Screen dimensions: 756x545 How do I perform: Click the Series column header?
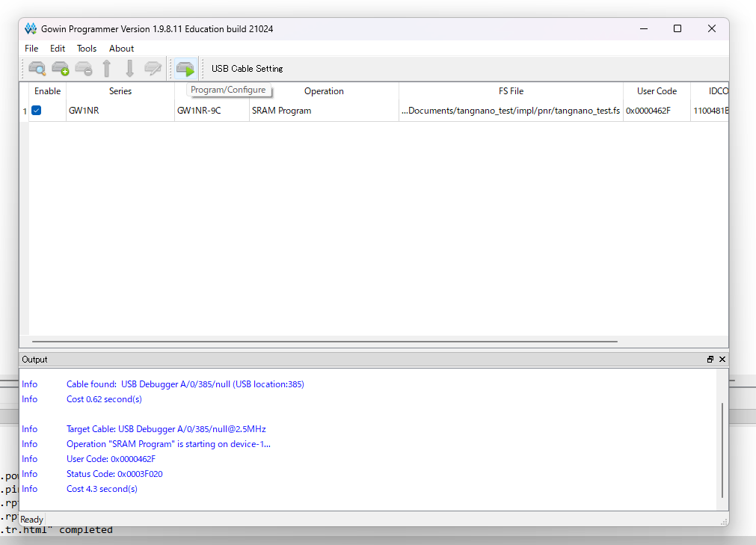tap(120, 91)
